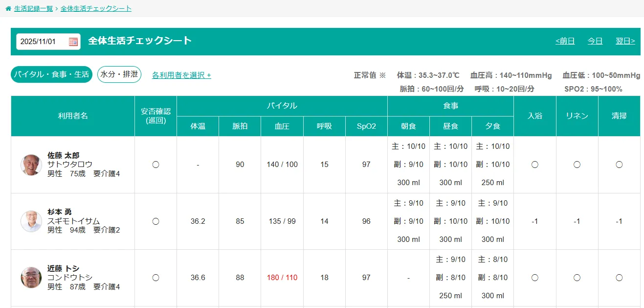Click 近藤 トシ's lunch 250 ml value
The height and width of the screenshot is (308, 644).
click(450, 296)
